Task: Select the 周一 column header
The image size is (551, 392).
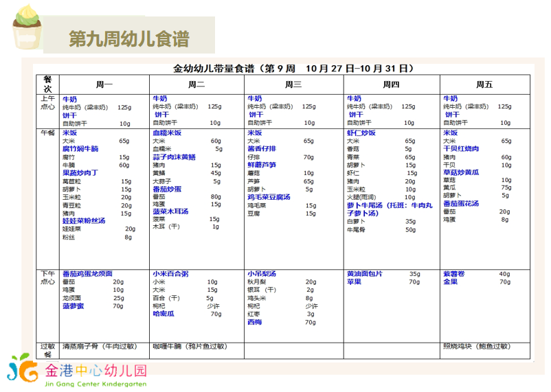Action: (x=104, y=84)
